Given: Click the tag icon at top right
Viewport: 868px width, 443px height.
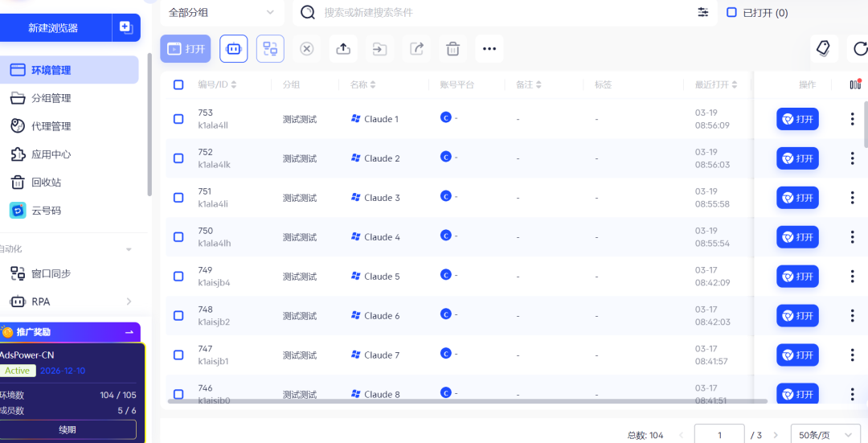Looking at the screenshot, I should (824, 49).
